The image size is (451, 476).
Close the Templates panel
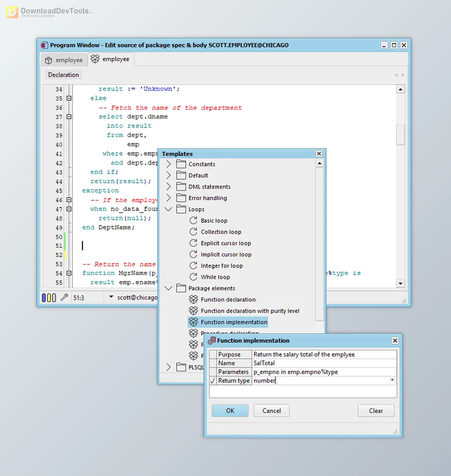(319, 153)
